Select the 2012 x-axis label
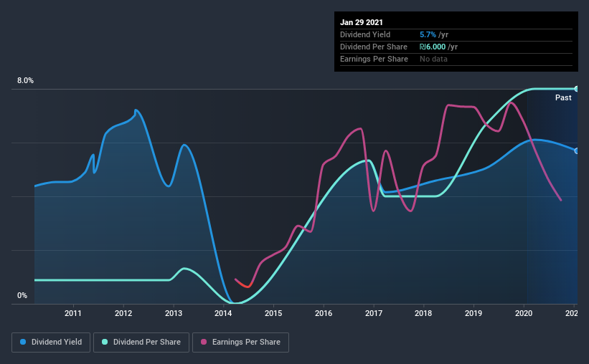This screenshot has height=364, width=589. [x=123, y=313]
